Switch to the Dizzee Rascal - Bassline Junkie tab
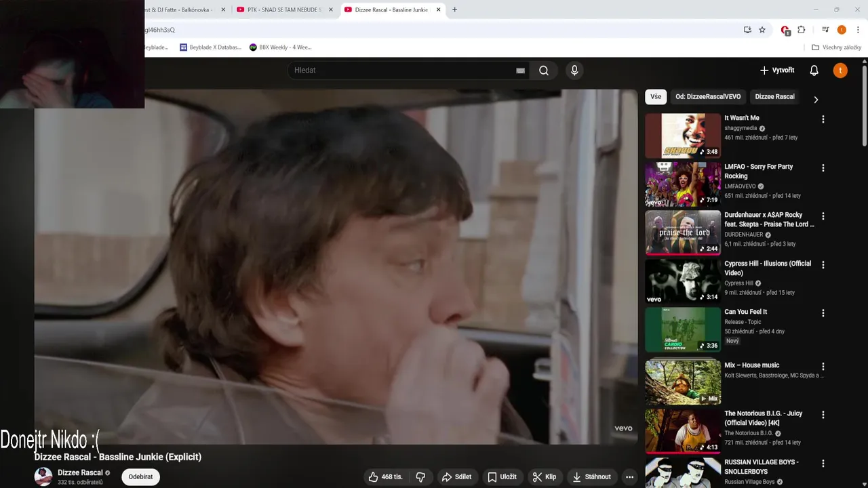The width and height of the screenshot is (868, 488). pos(391,9)
